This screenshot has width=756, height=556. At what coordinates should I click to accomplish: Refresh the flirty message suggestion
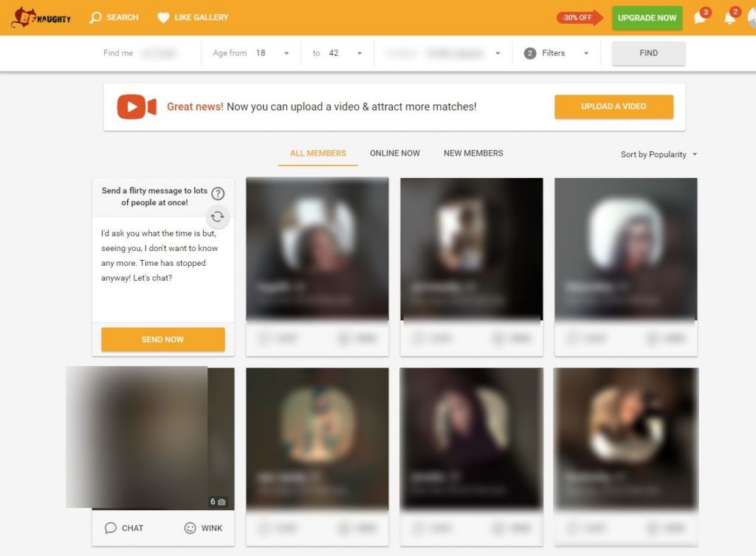pyautogui.click(x=218, y=216)
